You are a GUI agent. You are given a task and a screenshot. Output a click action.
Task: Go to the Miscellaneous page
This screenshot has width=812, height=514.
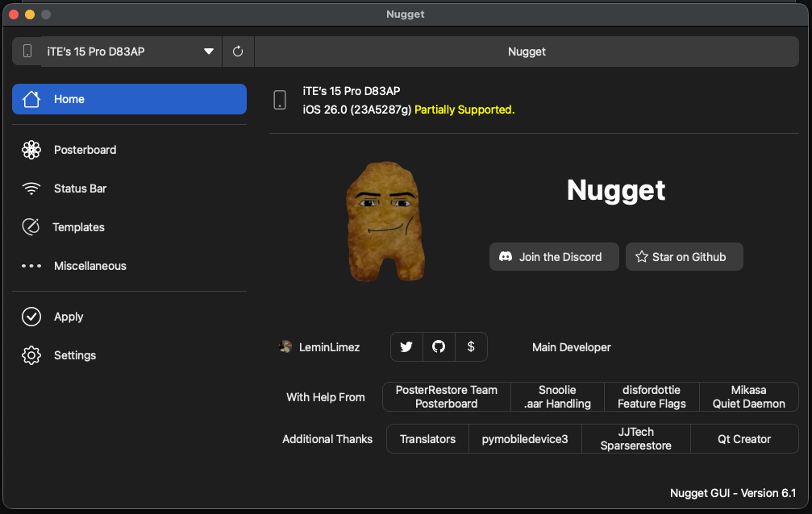[130, 266]
